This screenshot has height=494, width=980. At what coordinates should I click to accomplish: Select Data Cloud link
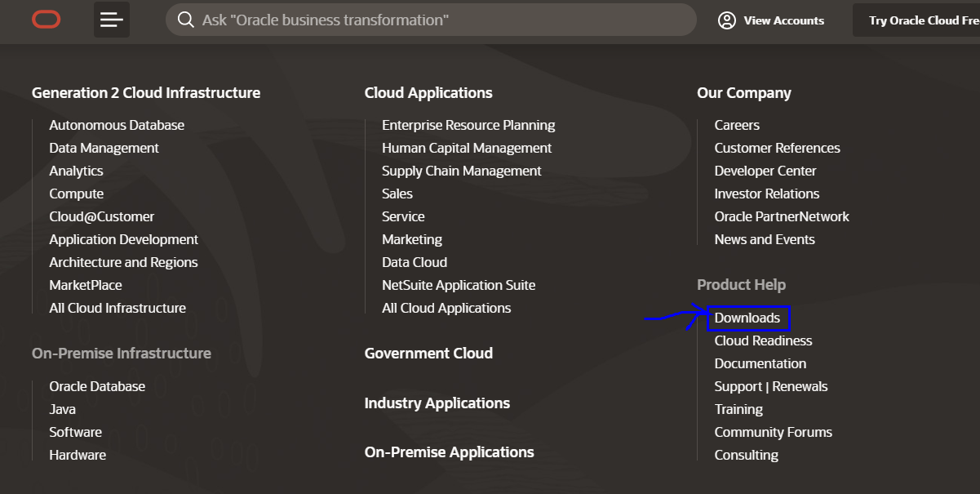click(415, 262)
